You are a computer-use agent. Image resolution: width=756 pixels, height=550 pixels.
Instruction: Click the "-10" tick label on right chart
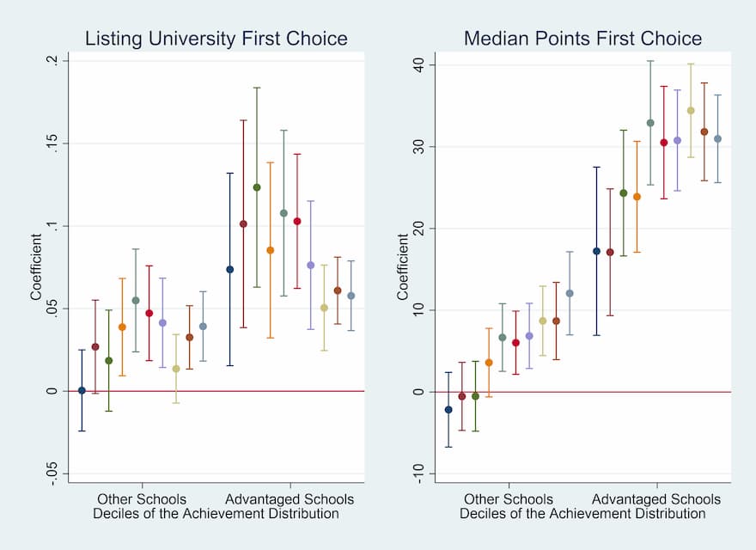[417, 474]
